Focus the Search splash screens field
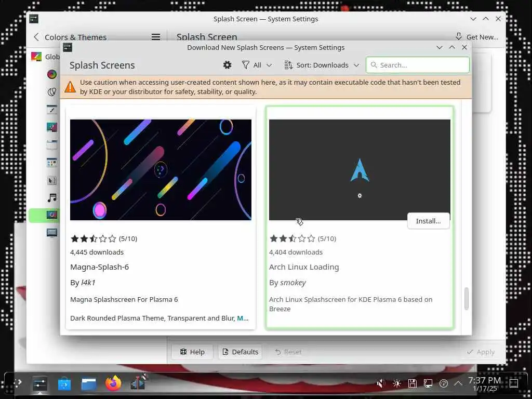The image size is (532, 399). pos(418,65)
